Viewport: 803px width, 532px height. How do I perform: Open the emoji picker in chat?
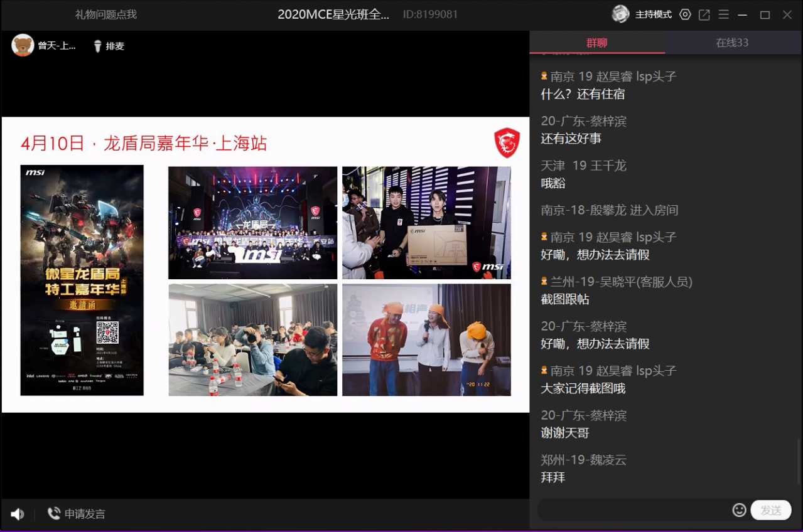pos(739,510)
